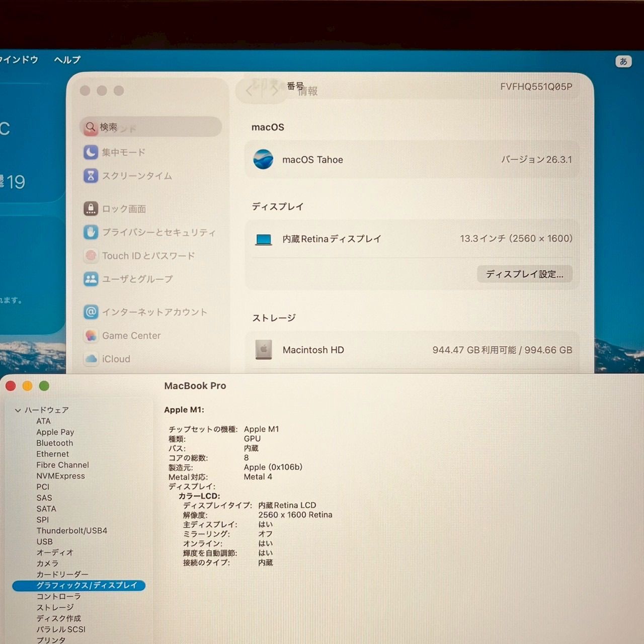644x644 pixels.
Task: Select ストレージ in the hardware list
Action: coord(55,608)
